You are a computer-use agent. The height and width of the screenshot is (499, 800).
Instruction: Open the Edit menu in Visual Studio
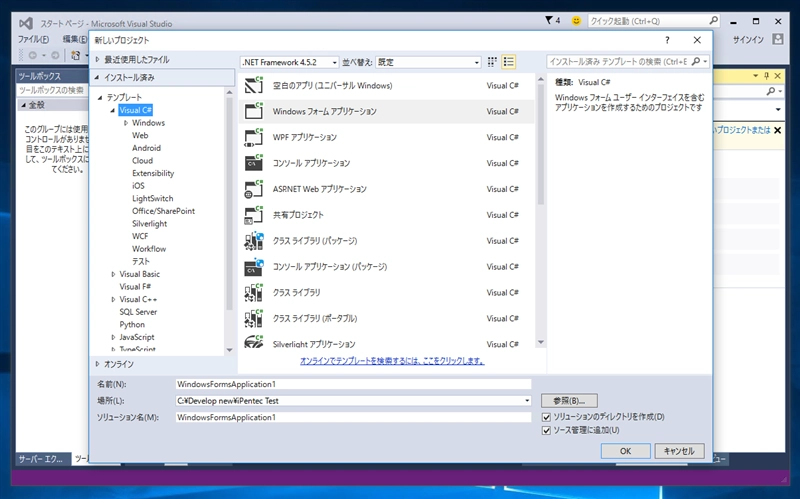tap(75, 39)
